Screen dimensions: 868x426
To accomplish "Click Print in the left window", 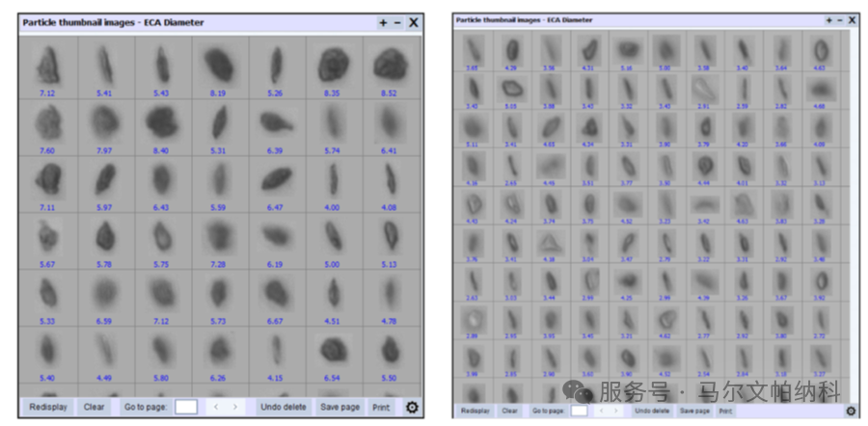I will 381,407.
